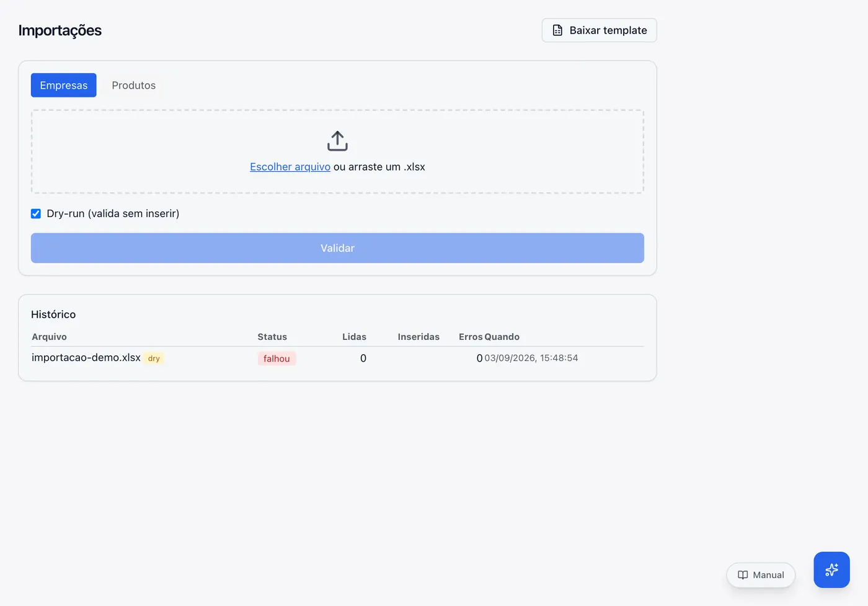Viewport: 868px width, 606px height.
Task: Click the Lidas column header
Action: [x=354, y=337]
